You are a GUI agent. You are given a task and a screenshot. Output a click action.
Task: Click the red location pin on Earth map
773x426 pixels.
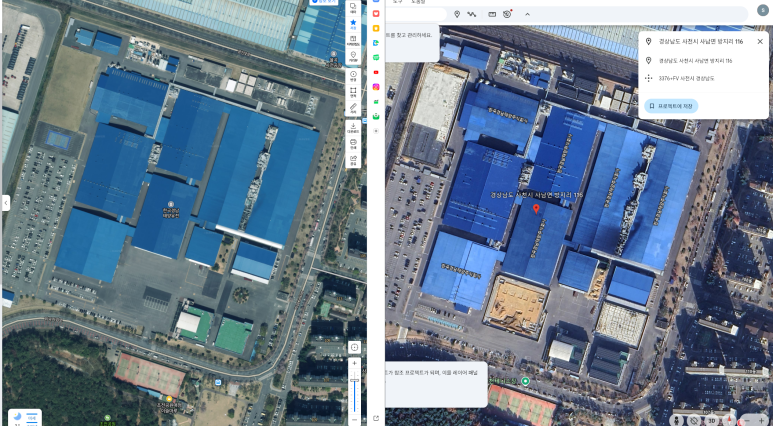(x=536, y=210)
